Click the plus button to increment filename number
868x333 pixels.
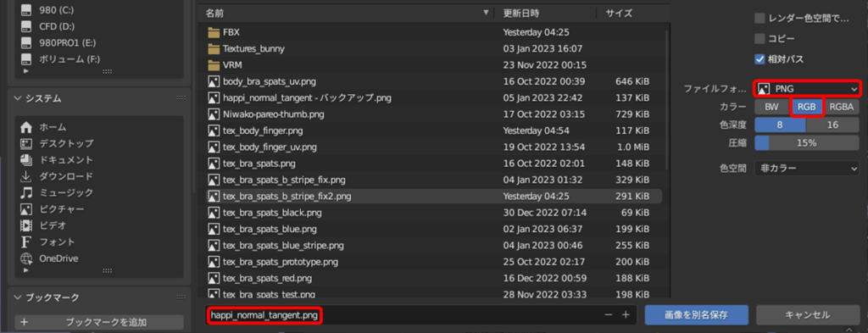coord(626,314)
